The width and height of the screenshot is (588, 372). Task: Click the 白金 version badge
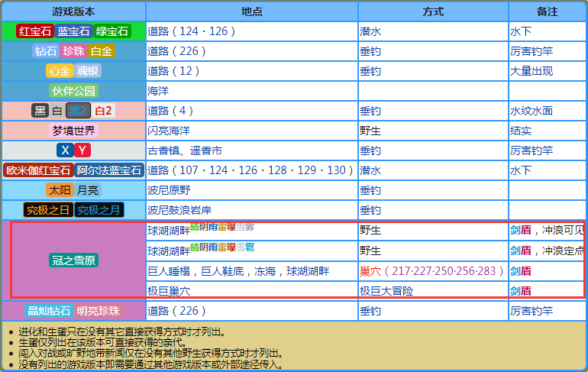[x=102, y=51]
